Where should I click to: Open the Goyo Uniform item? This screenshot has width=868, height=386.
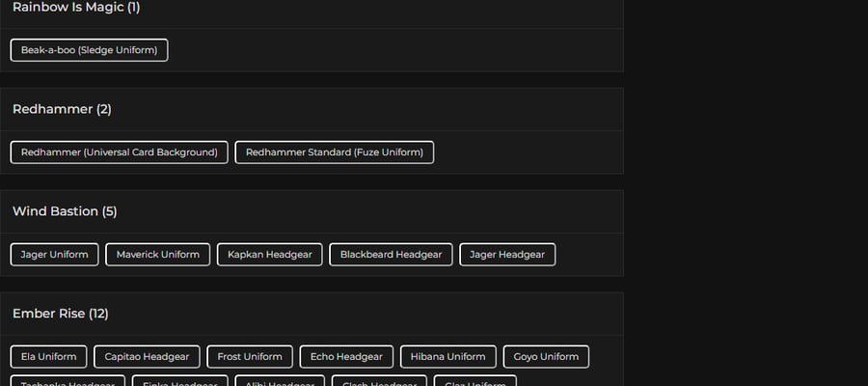[546, 357]
